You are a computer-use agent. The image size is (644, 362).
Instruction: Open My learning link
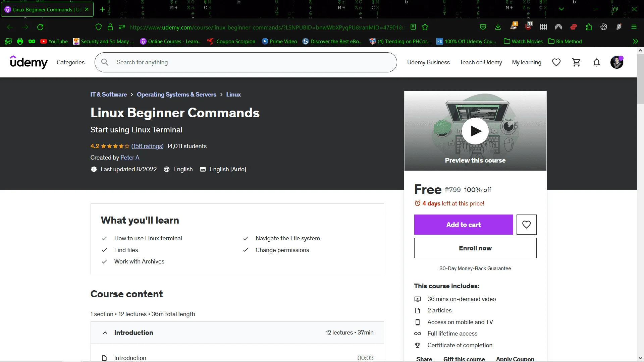click(x=527, y=62)
